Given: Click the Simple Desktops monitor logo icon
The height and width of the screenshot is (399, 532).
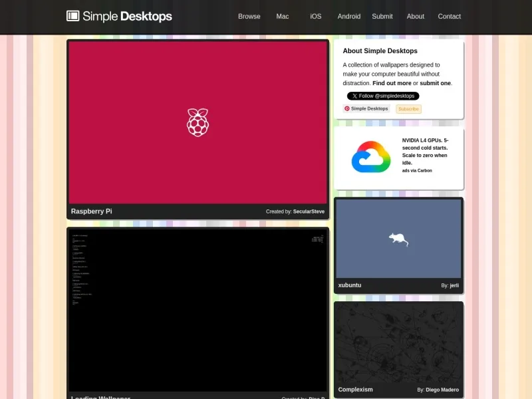Looking at the screenshot, I should coord(73,16).
